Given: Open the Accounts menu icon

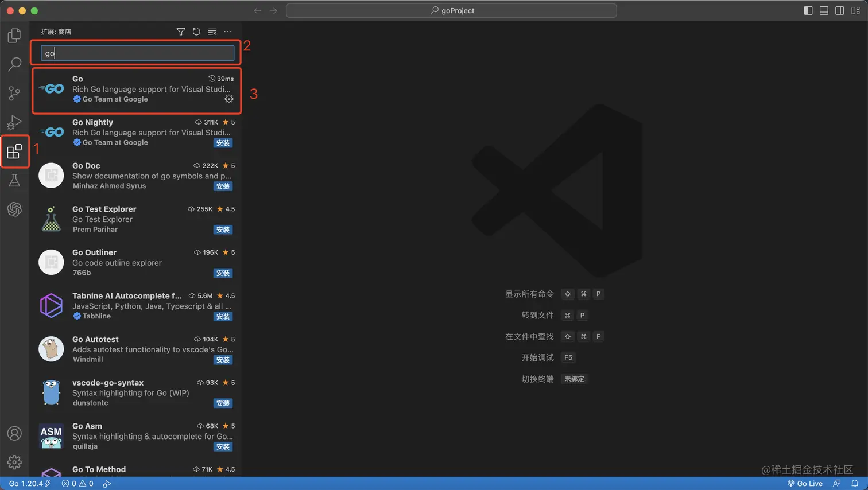Looking at the screenshot, I should [14, 434].
